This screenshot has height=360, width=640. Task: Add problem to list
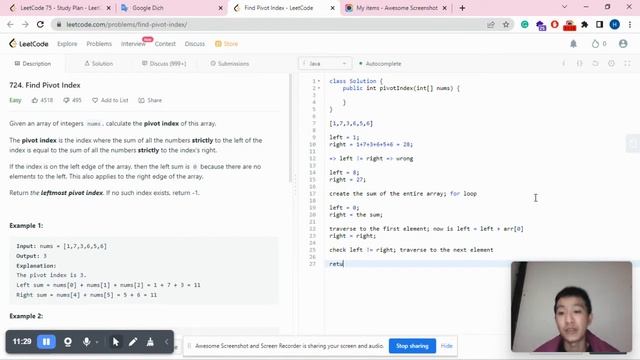click(x=110, y=100)
